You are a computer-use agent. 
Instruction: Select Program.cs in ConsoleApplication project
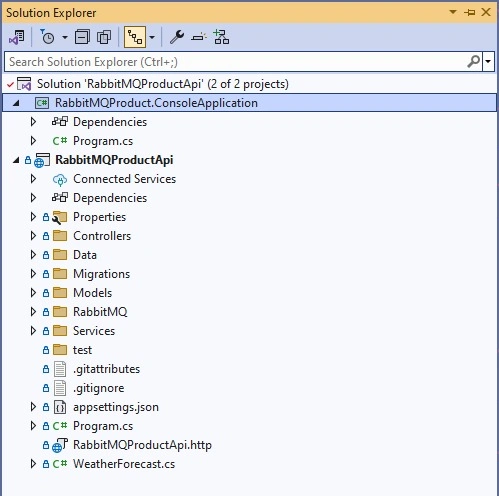coord(103,141)
